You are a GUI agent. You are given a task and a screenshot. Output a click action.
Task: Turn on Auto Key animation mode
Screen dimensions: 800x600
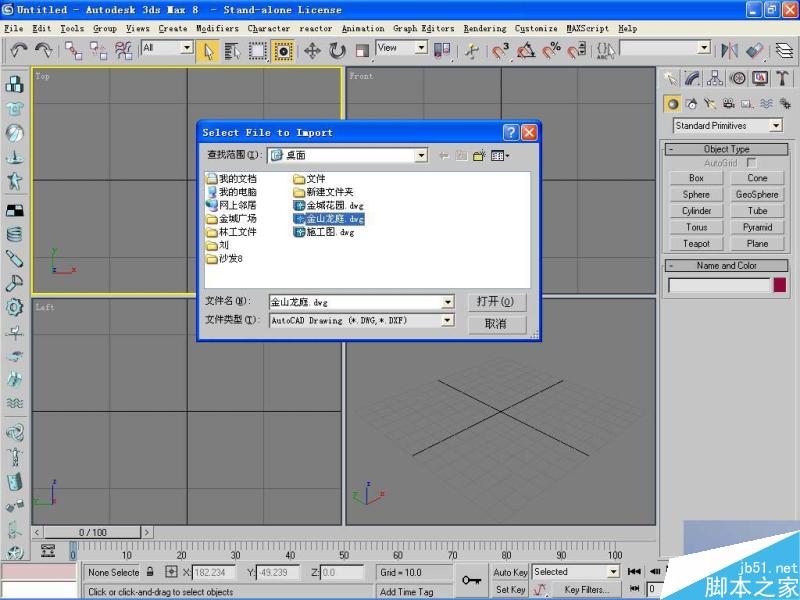[511, 571]
